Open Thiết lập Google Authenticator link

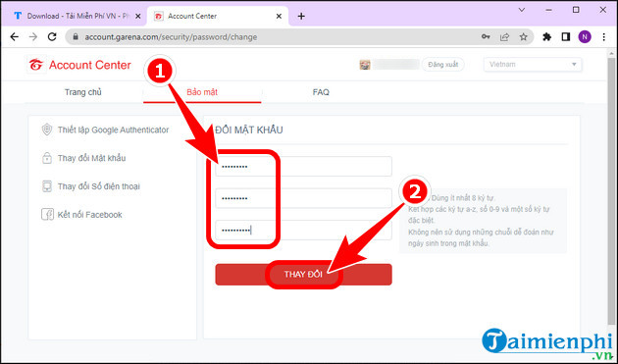pos(113,130)
